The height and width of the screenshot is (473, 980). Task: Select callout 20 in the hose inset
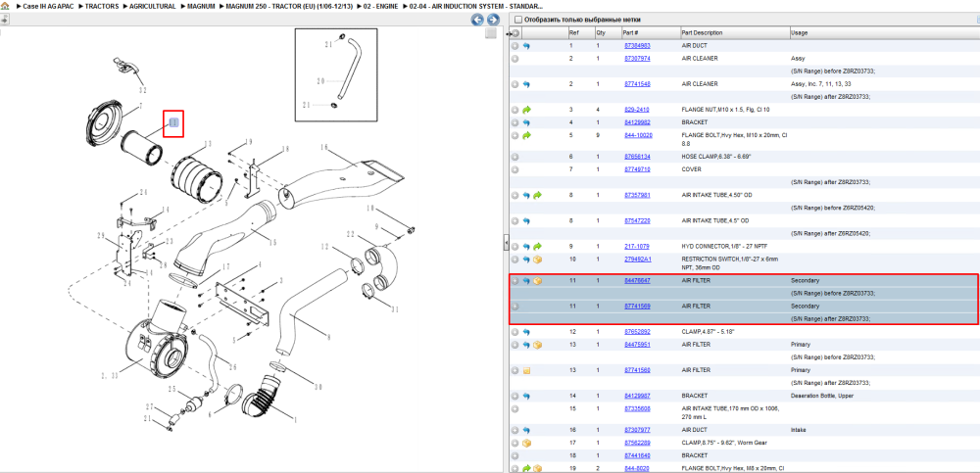(x=320, y=81)
